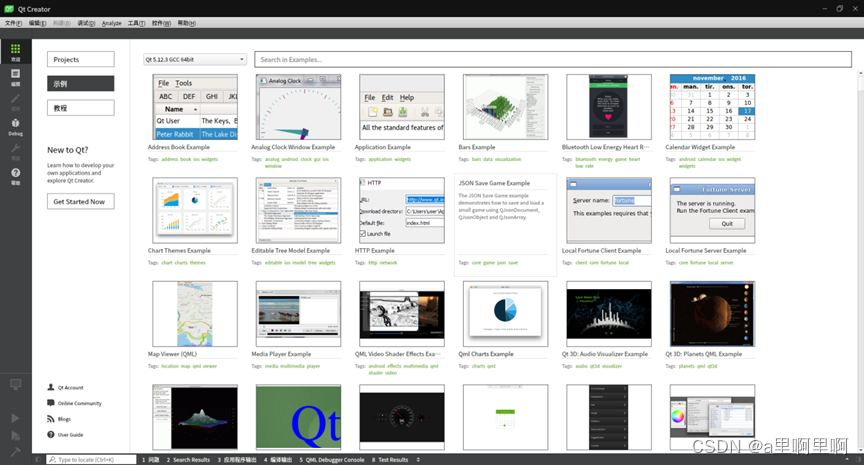
Task: Open the Online Community link
Action: (x=80, y=403)
